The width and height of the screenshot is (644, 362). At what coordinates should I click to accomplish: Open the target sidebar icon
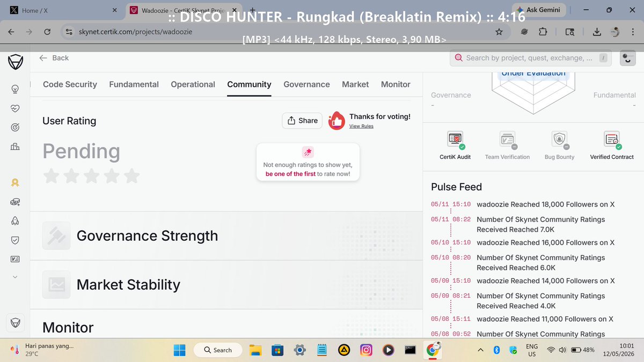pyautogui.click(x=15, y=128)
